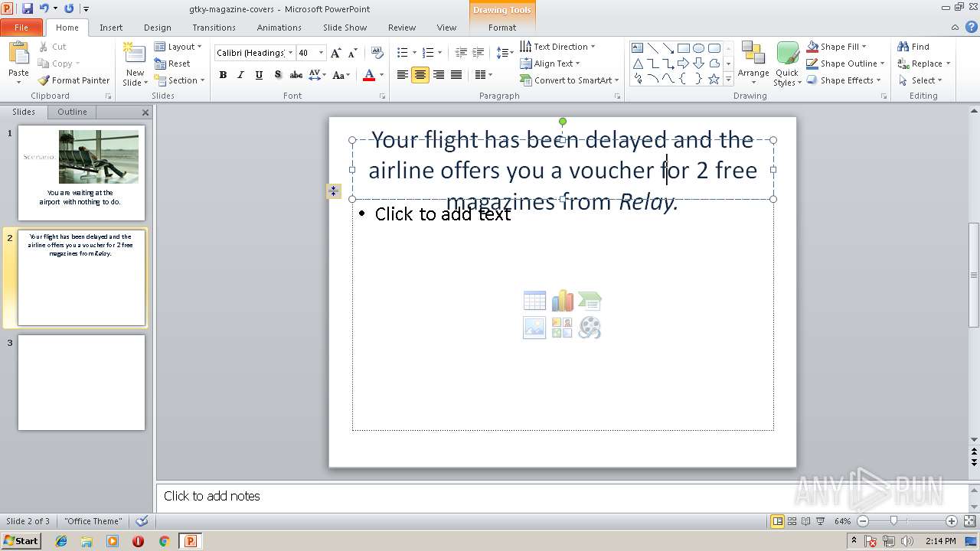Viewport: 980px width, 551px height.
Task: Click the Select button in Editing
Action: (920, 80)
